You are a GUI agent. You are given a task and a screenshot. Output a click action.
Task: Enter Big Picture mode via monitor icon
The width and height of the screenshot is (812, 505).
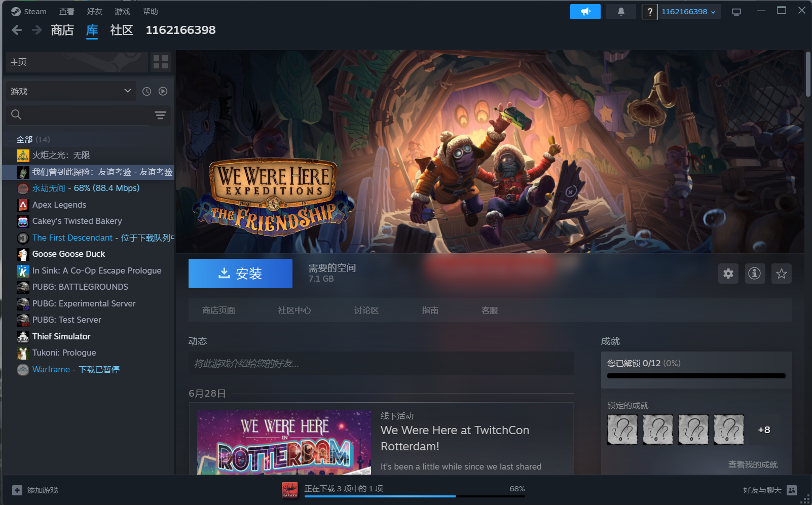[x=736, y=12]
